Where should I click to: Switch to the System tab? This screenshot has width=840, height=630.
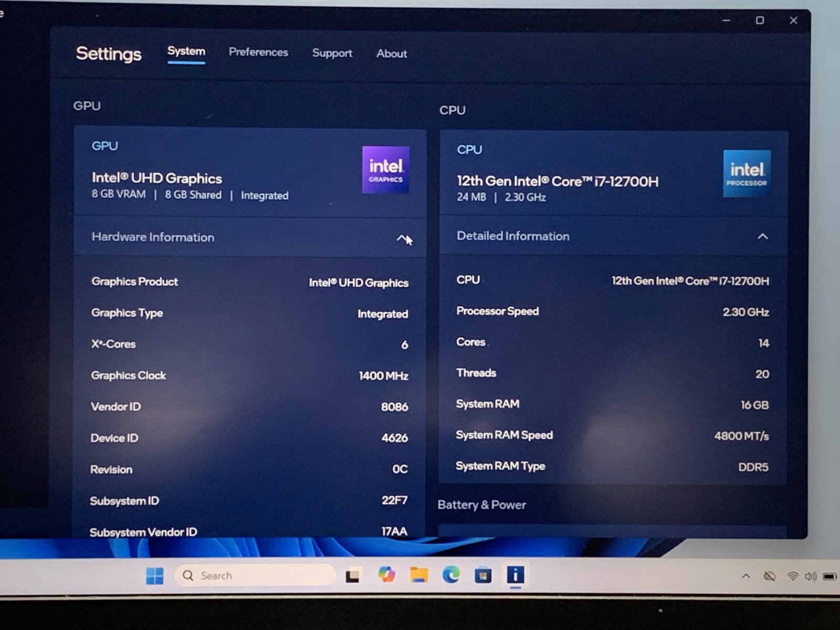click(186, 51)
